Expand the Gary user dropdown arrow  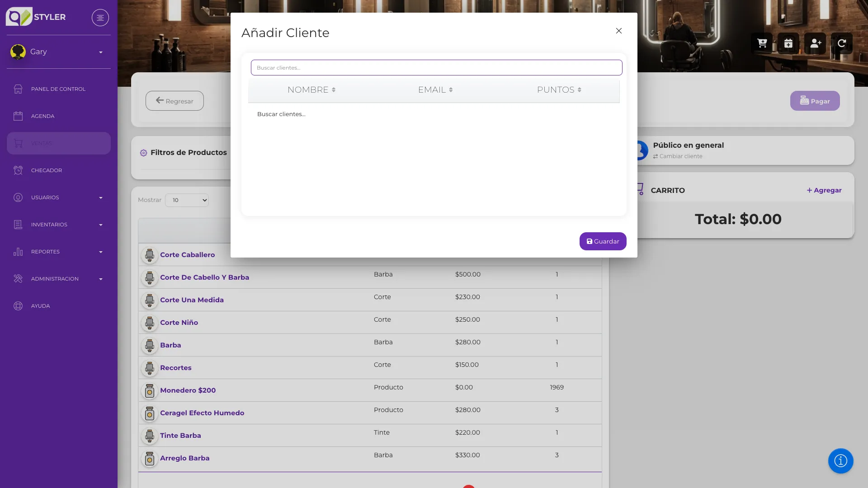point(101,52)
